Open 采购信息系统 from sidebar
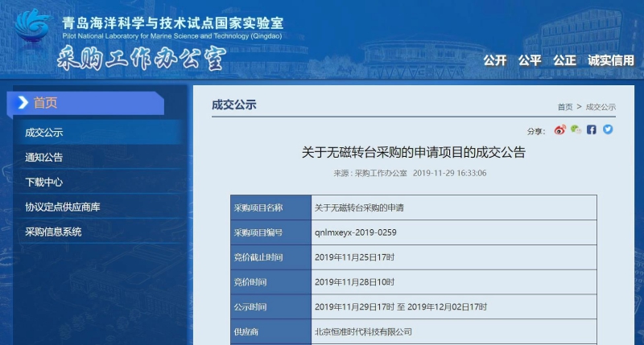 click(x=53, y=232)
